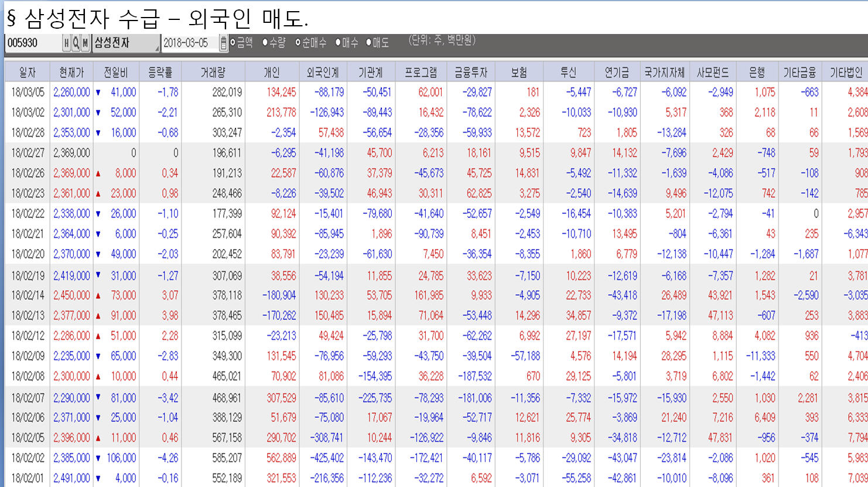Open the calendar date picker icon
Viewport: 868px width, 487px height.
pos(223,43)
